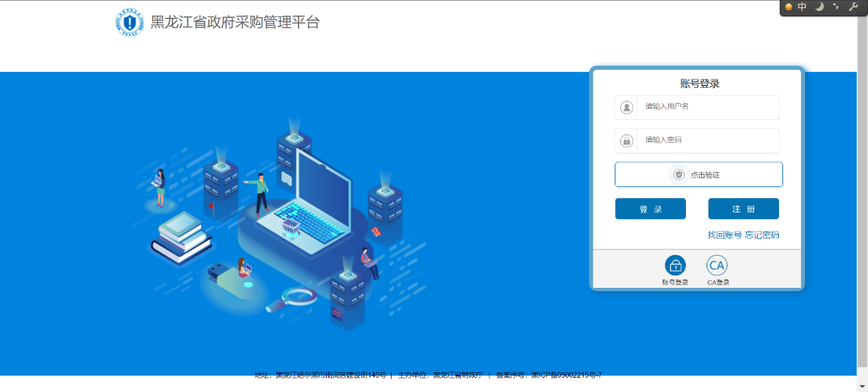This screenshot has width=868, height=392.
Task: Focus the 请输入密码 password field
Action: 708,140
